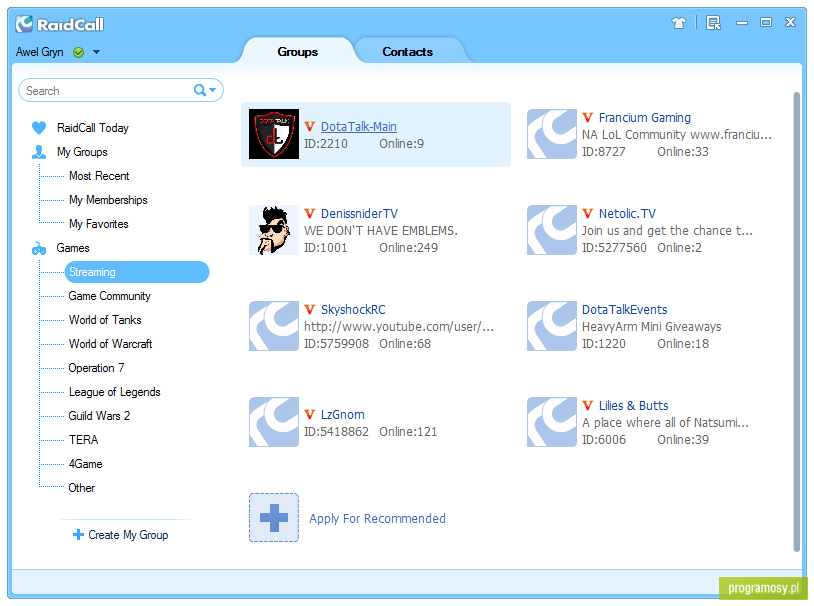Click 'Online:249' count under DenissniderTV
This screenshot has width=814, height=606.
(x=409, y=248)
